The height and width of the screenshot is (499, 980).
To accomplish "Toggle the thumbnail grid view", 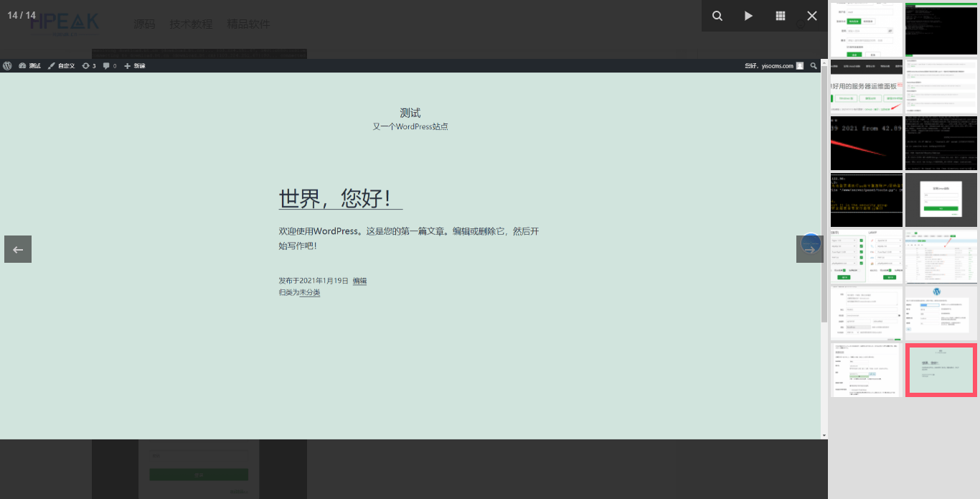I will 780,15.
